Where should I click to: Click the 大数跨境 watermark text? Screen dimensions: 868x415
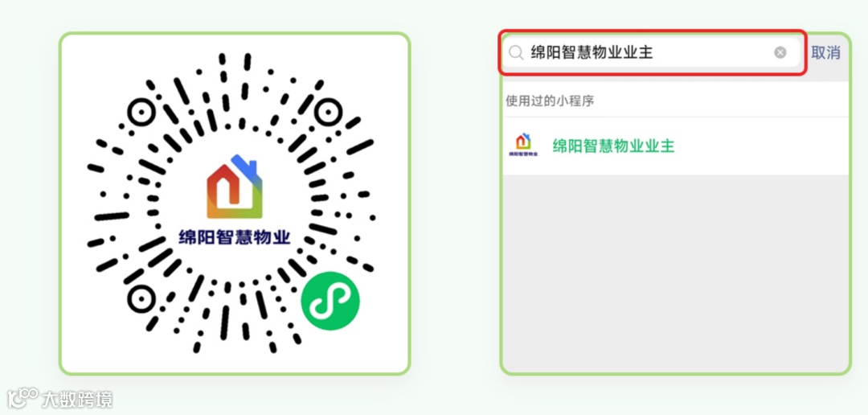point(77,399)
